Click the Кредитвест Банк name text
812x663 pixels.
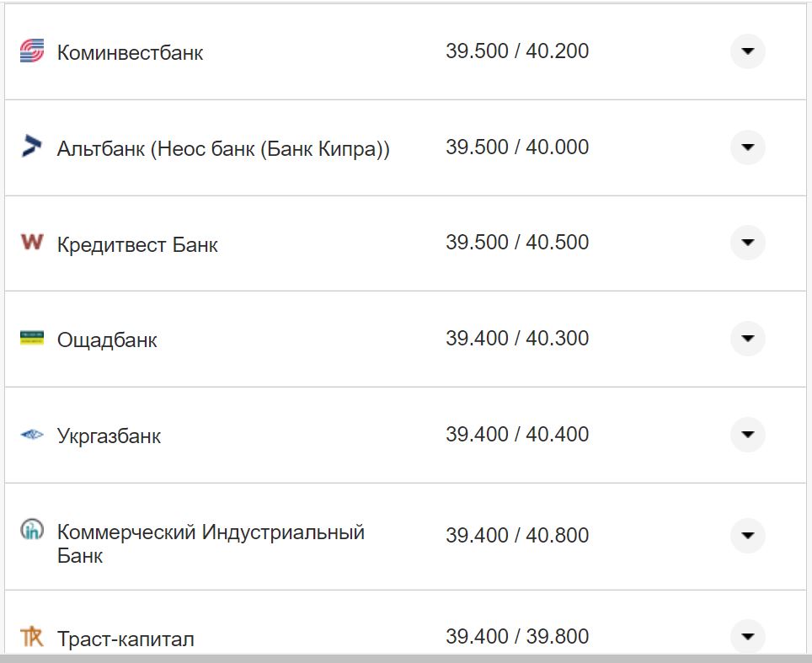point(137,245)
